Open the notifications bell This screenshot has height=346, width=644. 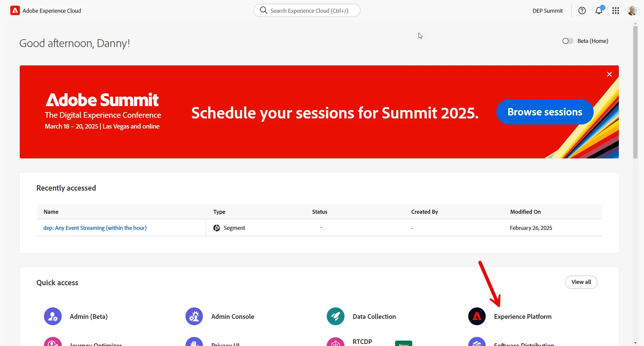point(599,11)
